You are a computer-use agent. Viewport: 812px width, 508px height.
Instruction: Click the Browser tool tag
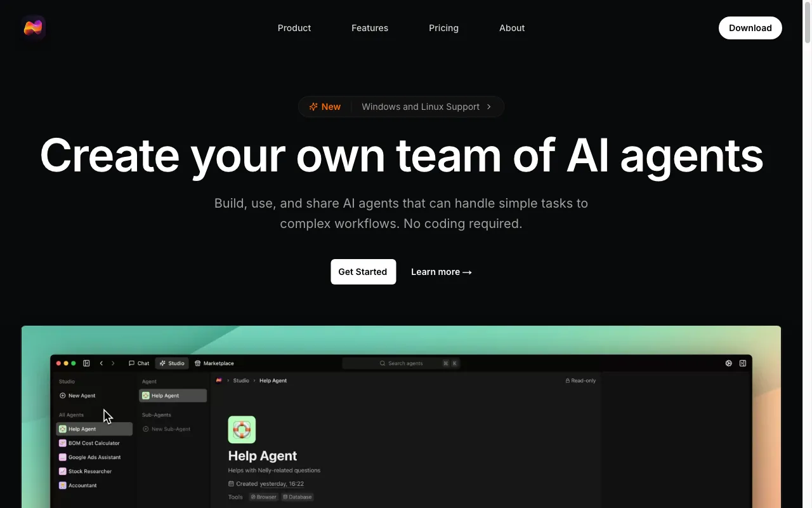click(263, 497)
